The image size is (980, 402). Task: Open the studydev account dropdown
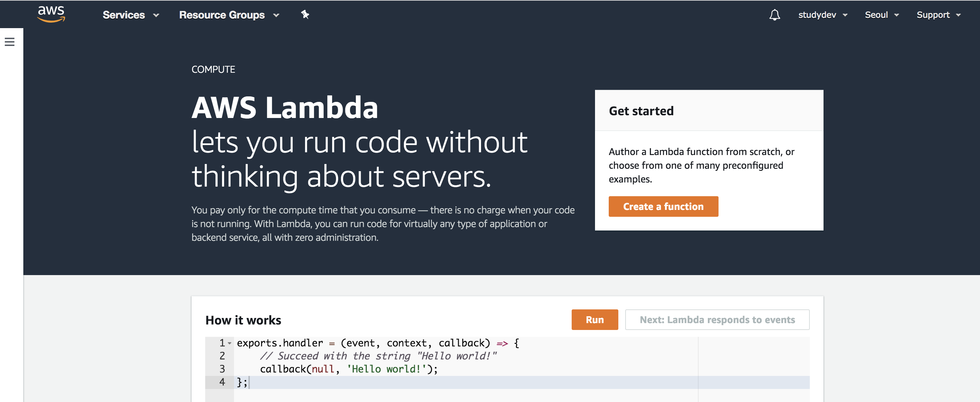[x=822, y=15]
